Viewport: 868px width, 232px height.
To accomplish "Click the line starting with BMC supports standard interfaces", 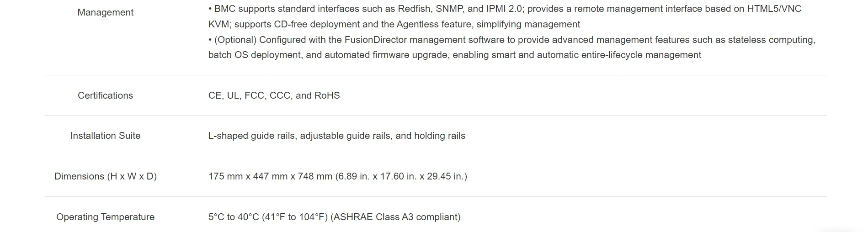I will pos(505,9).
